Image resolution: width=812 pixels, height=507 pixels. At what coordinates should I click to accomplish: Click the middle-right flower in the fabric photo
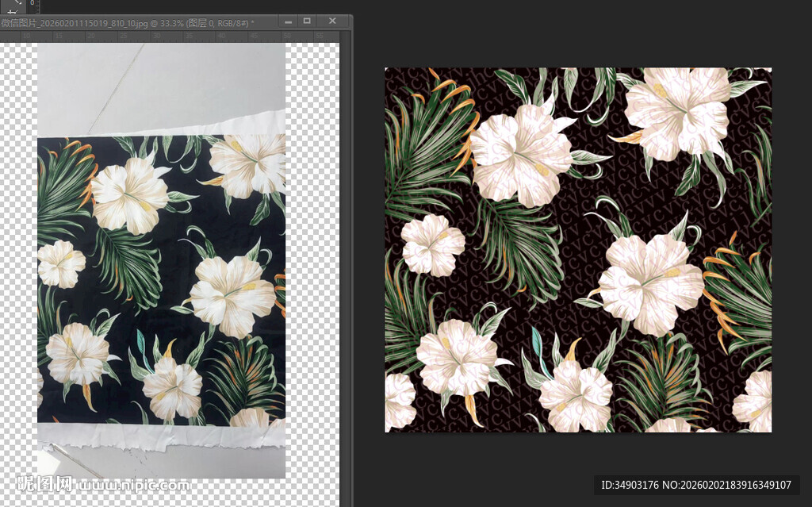point(232,294)
